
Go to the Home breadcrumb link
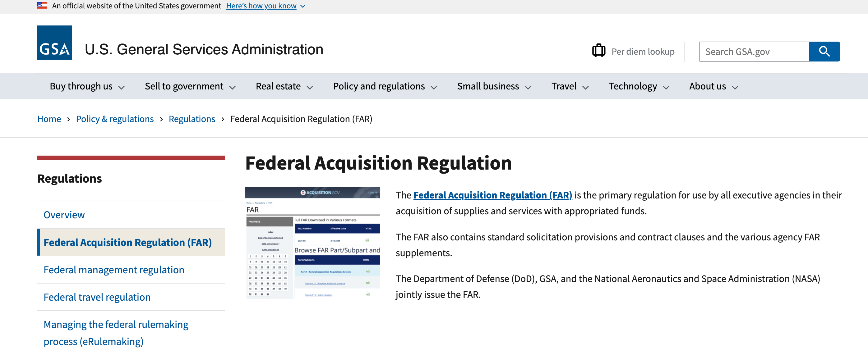49,119
